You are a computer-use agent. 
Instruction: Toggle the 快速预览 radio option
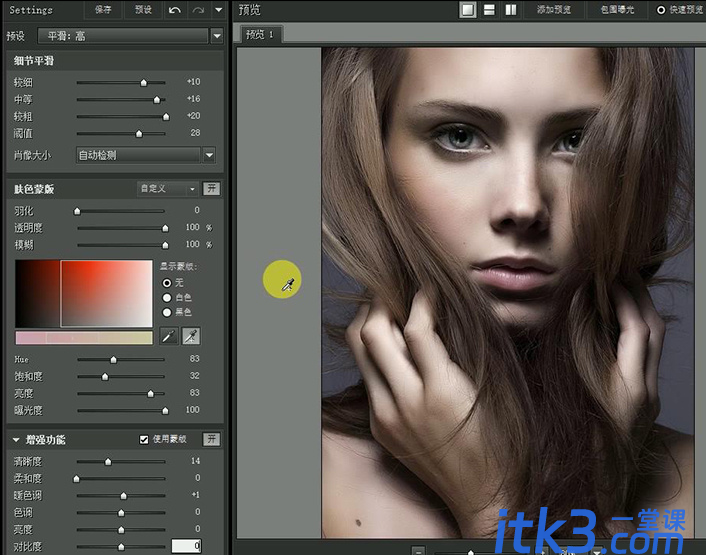(661, 10)
